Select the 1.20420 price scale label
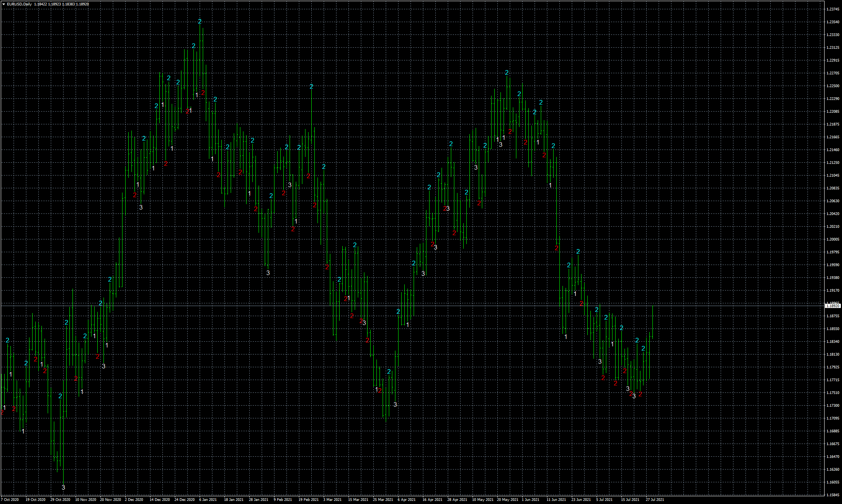842x504 pixels. [833, 214]
